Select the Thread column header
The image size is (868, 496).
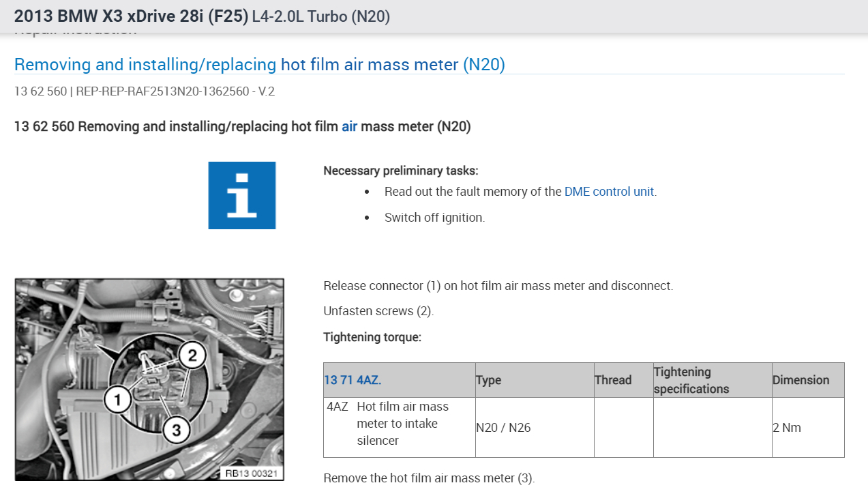612,380
